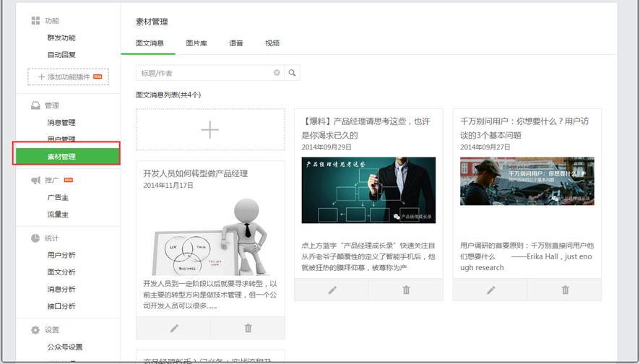Viewport: 640px width, 364px height.
Task: Delete the 开发人员如何转型做产品经理 article
Action: 248,328
